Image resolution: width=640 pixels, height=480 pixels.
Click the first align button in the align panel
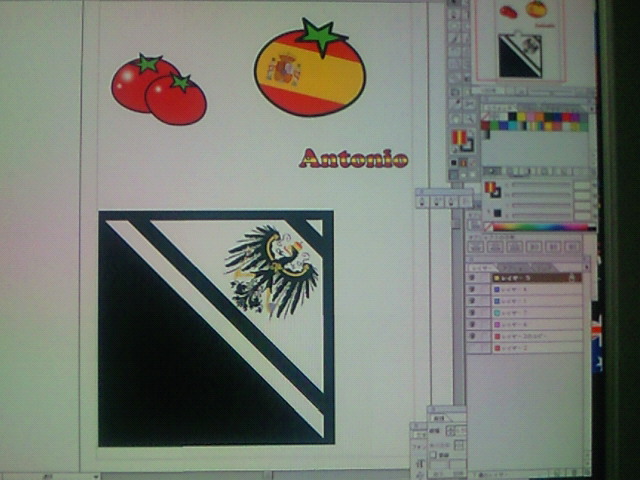476,247
